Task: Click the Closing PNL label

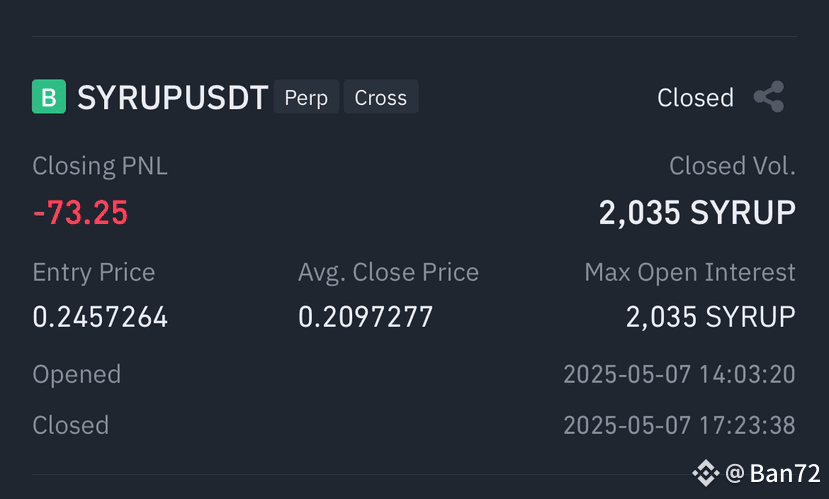Action: [x=100, y=166]
